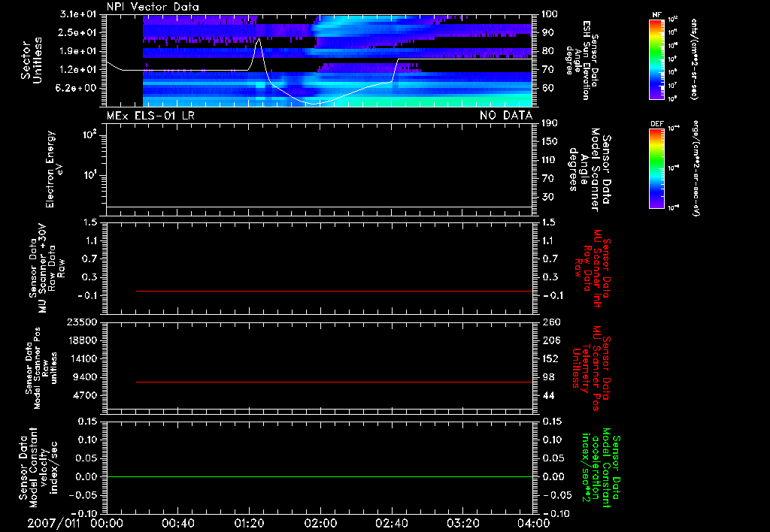Click the '2007/011' date label
Image resolution: width=770 pixels, height=532 pixels.
click(x=53, y=523)
